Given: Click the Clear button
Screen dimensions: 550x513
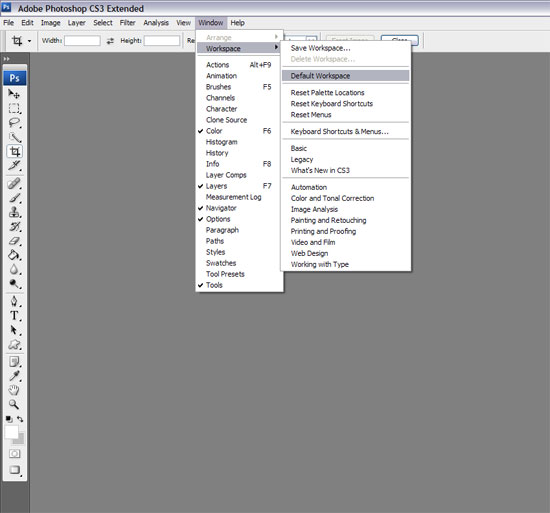Looking at the screenshot, I should 400,40.
